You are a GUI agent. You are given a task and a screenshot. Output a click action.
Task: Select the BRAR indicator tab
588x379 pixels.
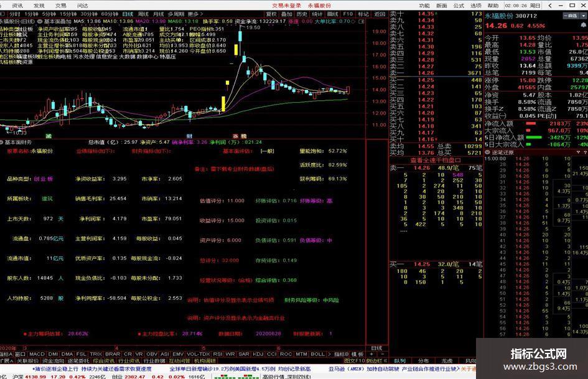coord(113,354)
